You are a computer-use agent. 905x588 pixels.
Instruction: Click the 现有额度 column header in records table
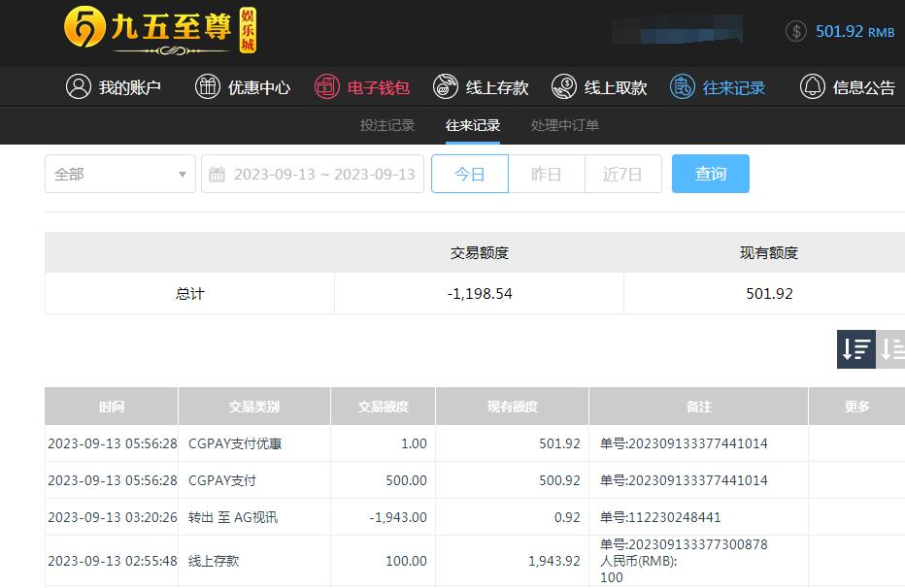click(513, 407)
